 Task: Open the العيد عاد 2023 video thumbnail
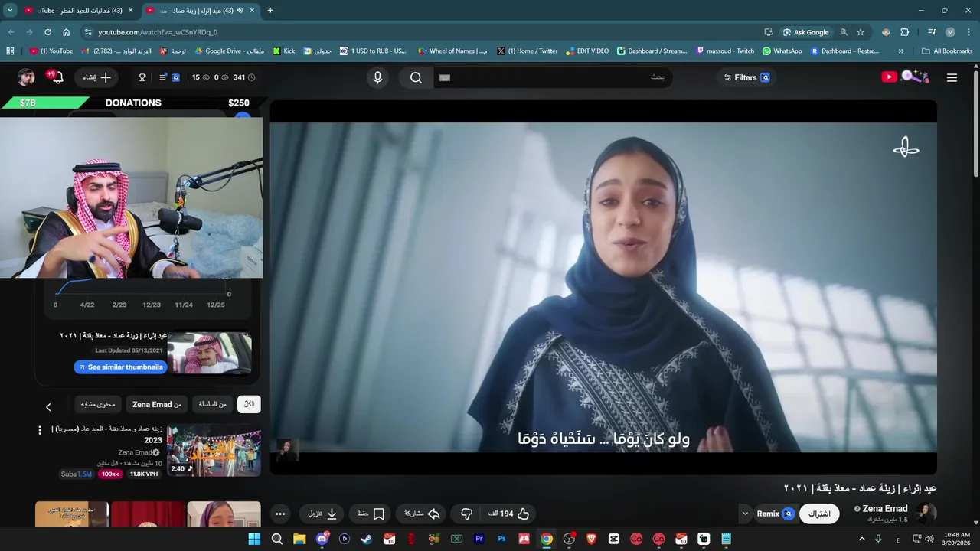point(214,452)
